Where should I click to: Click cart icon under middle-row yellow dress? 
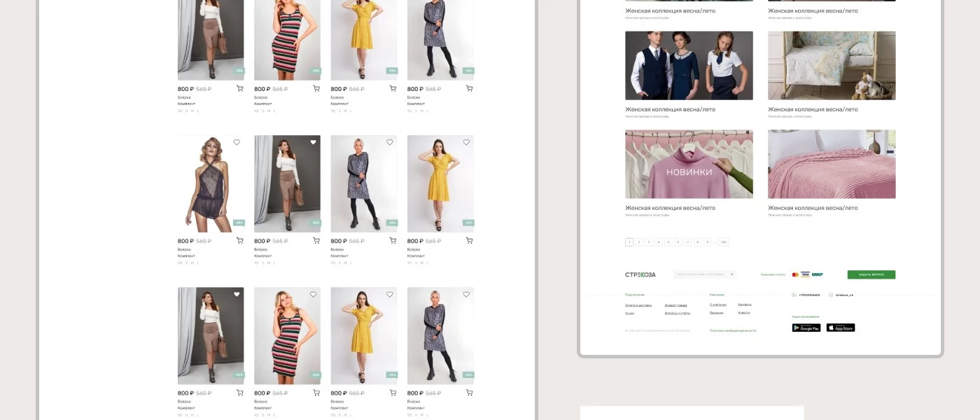point(469,241)
